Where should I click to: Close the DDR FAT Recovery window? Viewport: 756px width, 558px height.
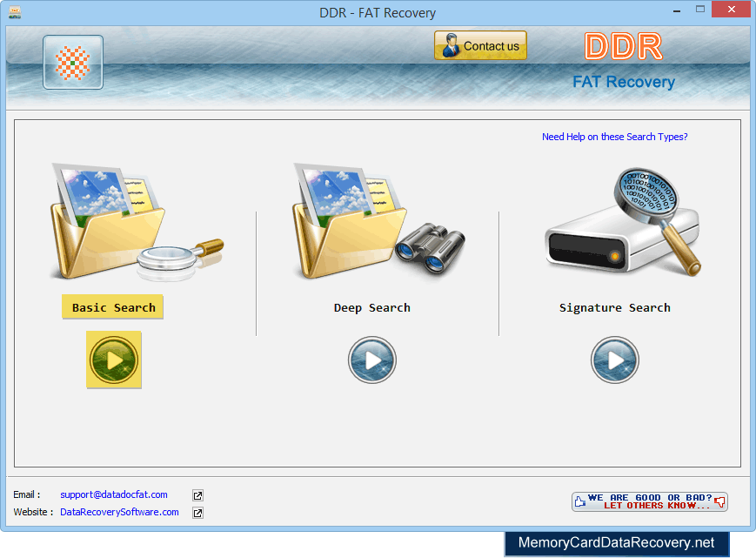pyautogui.click(x=732, y=10)
